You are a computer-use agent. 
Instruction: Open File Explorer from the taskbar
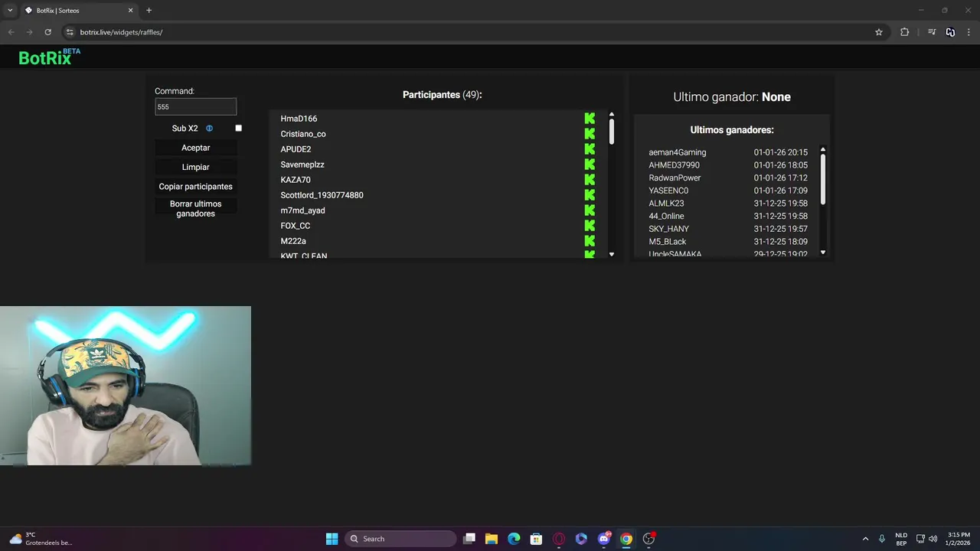point(492,539)
